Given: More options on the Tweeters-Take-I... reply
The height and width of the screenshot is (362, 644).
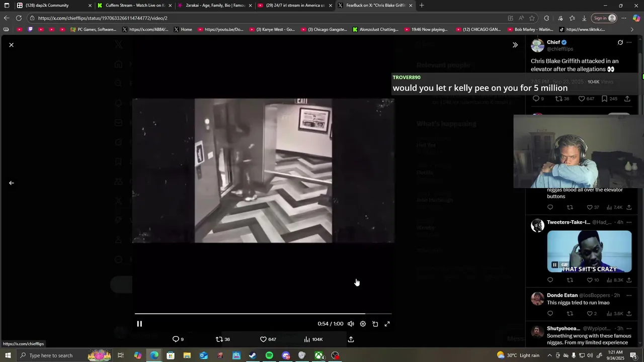Looking at the screenshot, I should pos(629,222).
